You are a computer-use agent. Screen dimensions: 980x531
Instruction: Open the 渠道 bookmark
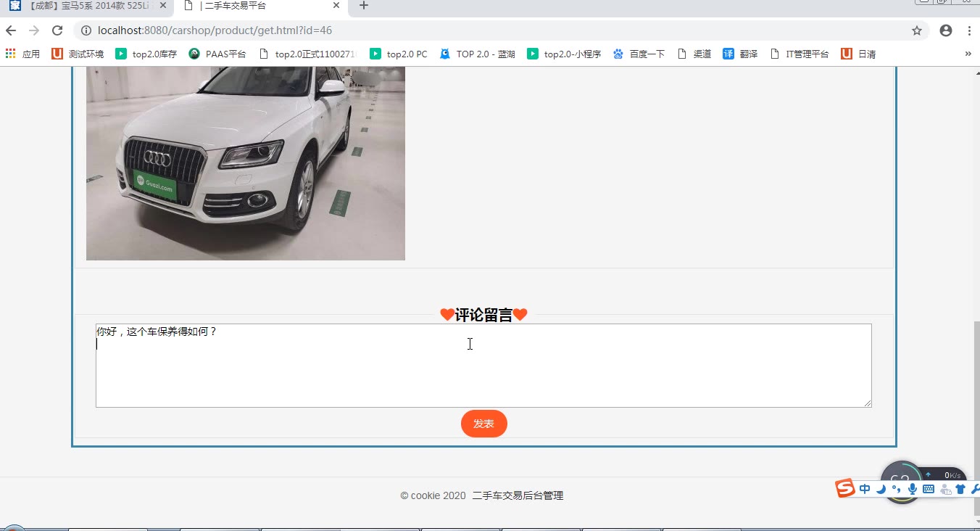[694, 54]
